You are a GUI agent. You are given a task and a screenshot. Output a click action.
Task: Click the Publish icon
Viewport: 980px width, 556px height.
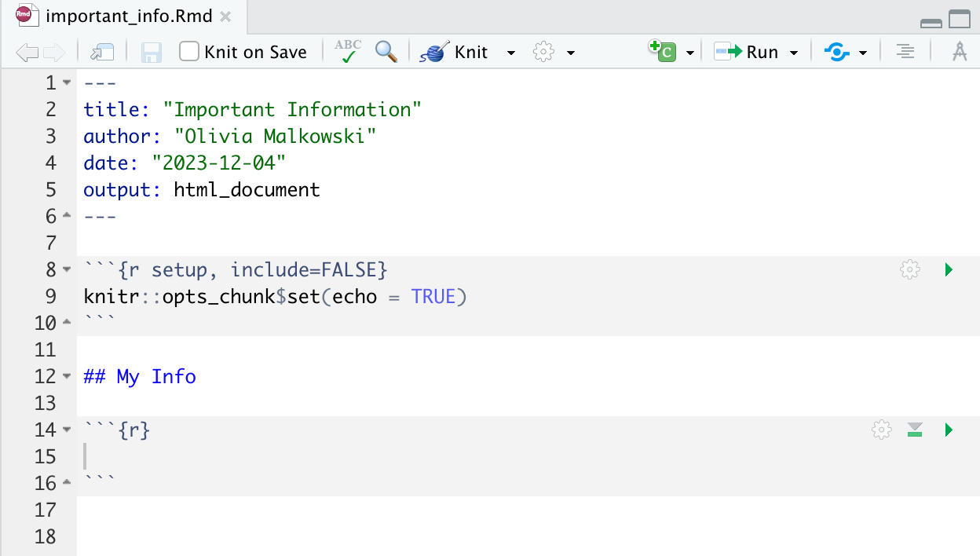point(836,53)
